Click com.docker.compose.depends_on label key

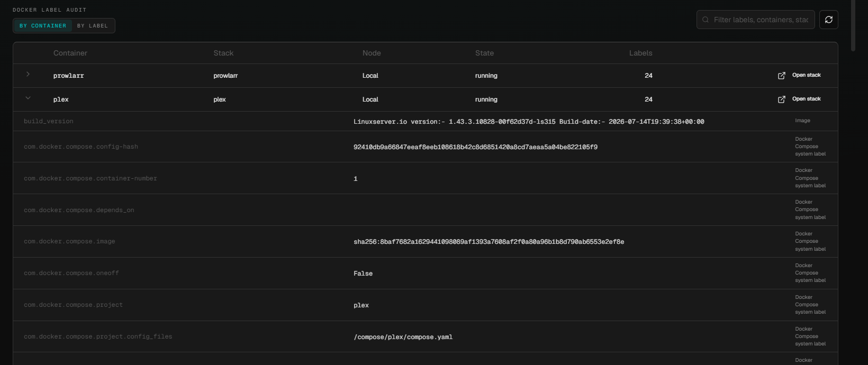[x=79, y=210]
